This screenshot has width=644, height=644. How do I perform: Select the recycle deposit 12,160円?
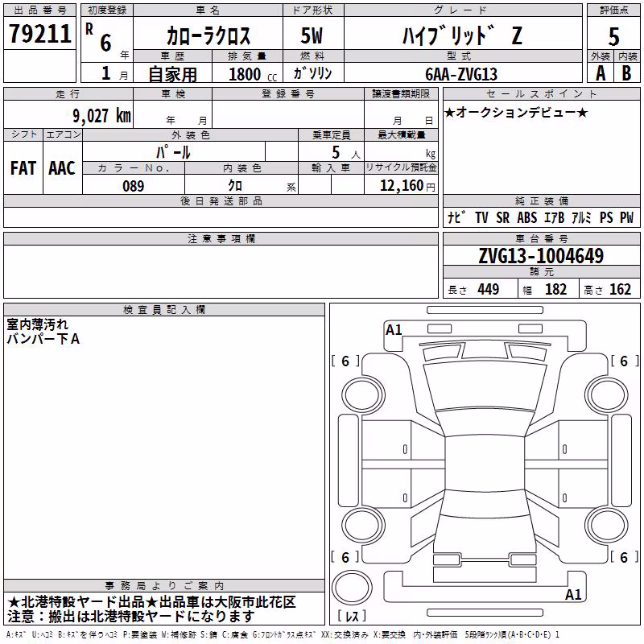pyautogui.click(x=407, y=186)
